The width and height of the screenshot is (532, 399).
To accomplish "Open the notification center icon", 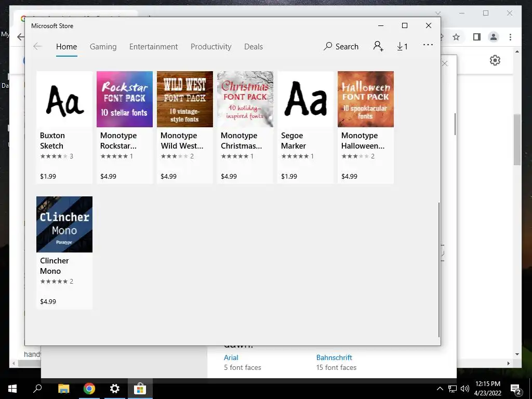I will pos(515,389).
